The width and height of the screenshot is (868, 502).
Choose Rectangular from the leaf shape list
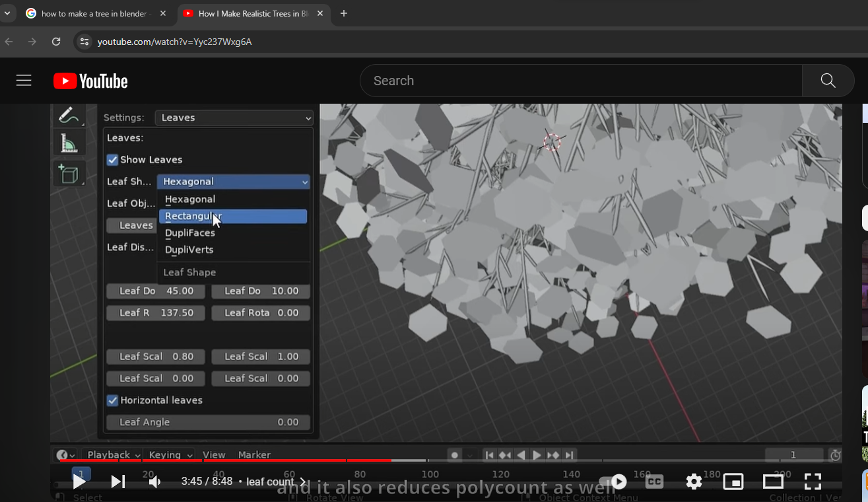tap(232, 216)
